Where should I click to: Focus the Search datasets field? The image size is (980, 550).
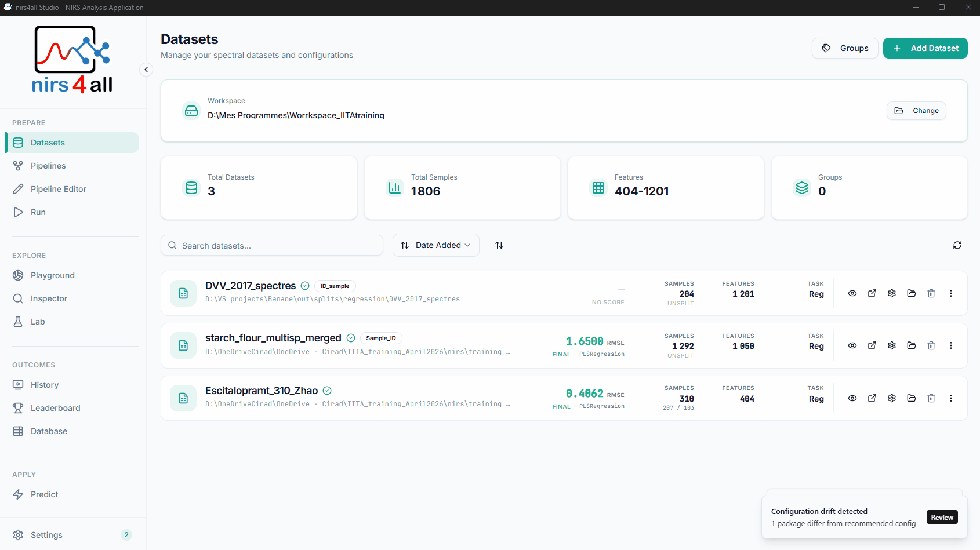272,245
